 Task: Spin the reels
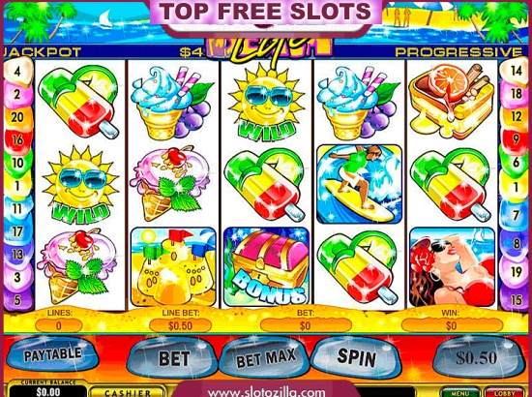(356, 357)
